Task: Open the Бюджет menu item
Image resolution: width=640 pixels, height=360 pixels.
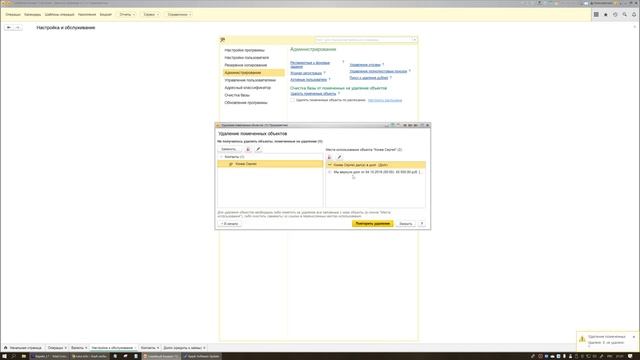Action: (106, 14)
